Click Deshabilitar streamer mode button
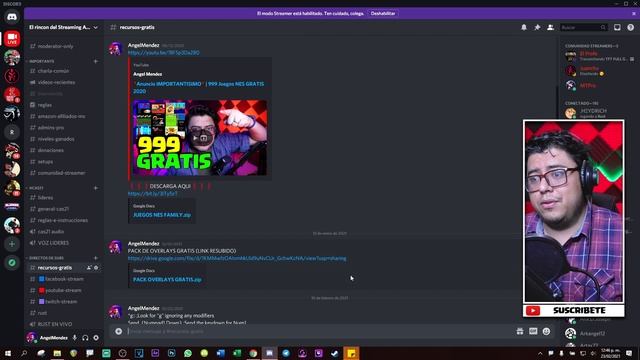This screenshot has width=640, height=360. [383, 13]
